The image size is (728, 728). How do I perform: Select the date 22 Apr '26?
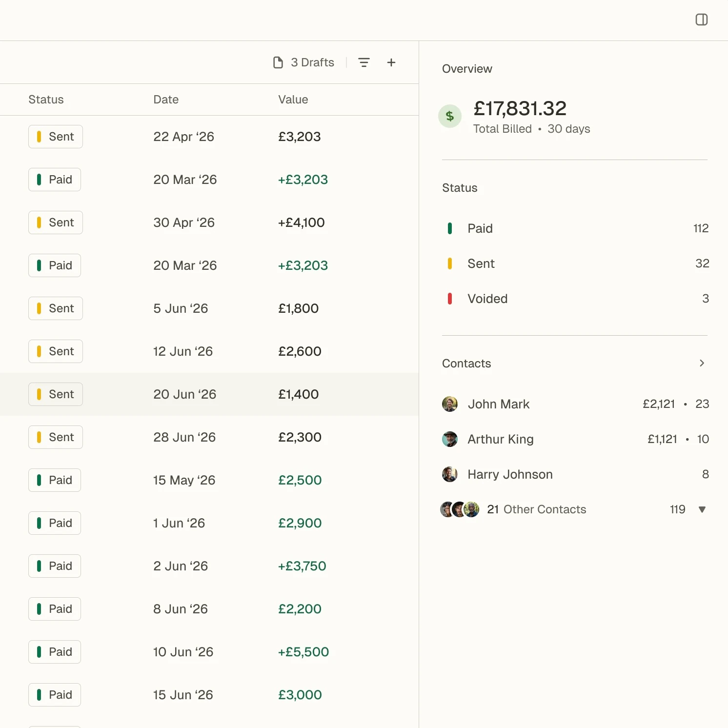pyautogui.click(x=184, y=137)
